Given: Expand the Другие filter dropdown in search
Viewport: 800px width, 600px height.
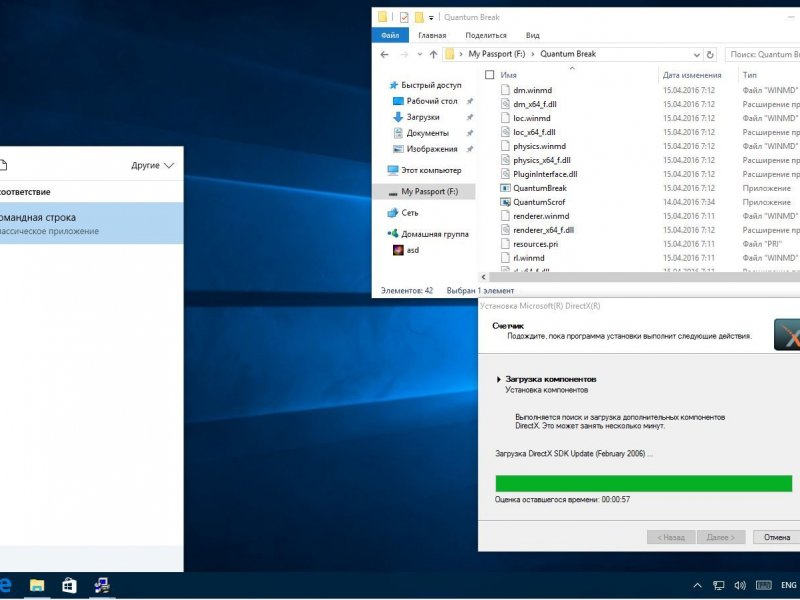Looking at the screenshot, I should 153,165.
